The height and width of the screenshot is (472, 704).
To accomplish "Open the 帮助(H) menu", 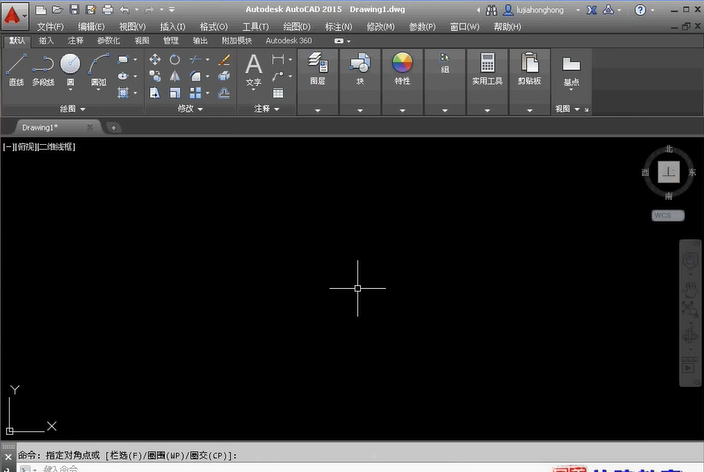I will (507, 27).
